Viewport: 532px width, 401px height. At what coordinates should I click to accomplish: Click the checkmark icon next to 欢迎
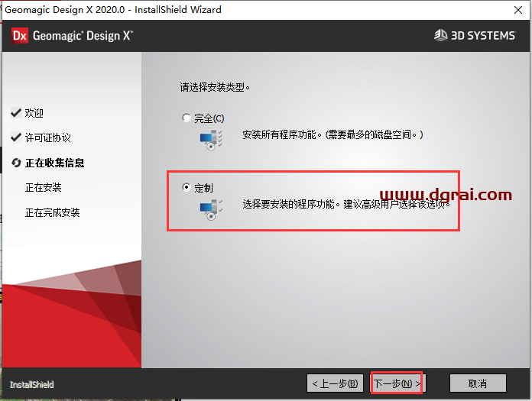tap(16, 112)
